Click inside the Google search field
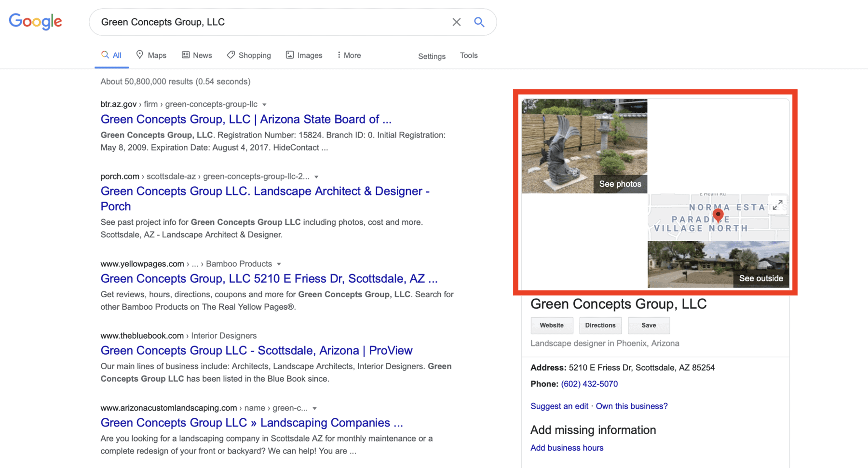 click(x=270, y=22)
